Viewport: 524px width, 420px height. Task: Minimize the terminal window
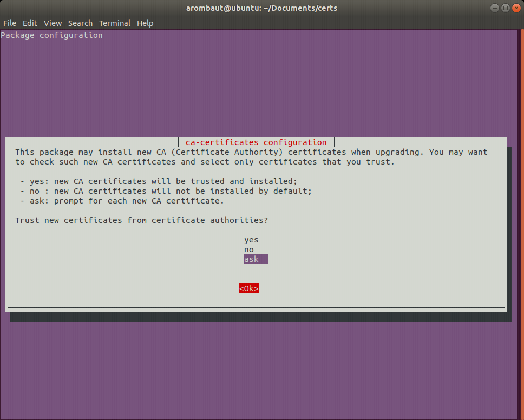coord(495,8)
